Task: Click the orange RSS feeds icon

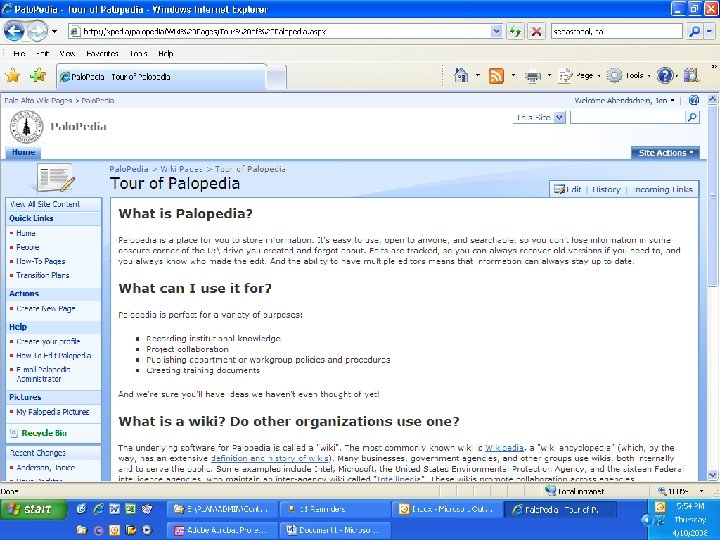Action: [496, 76]
